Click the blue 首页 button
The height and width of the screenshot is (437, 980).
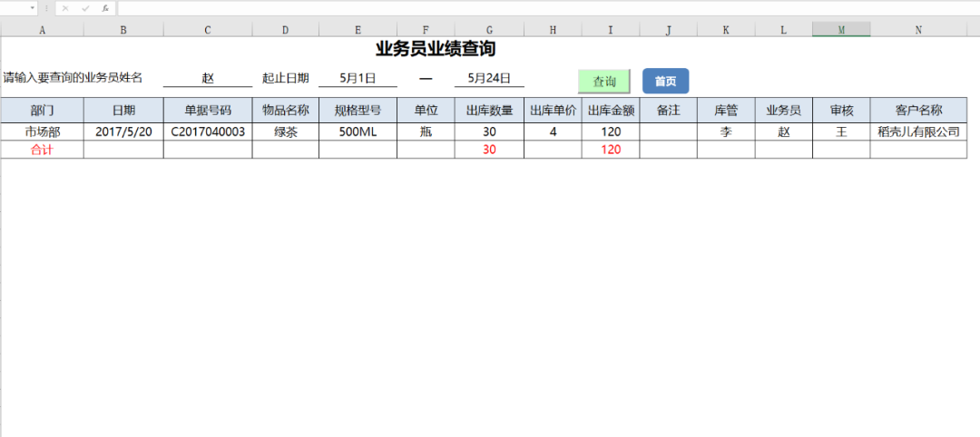point(665,82)
